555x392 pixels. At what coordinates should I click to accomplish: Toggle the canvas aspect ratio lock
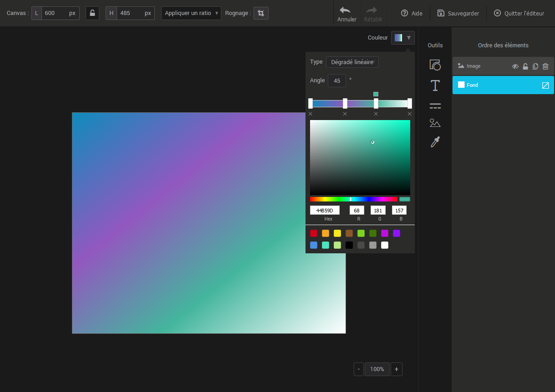pos(92,13)
